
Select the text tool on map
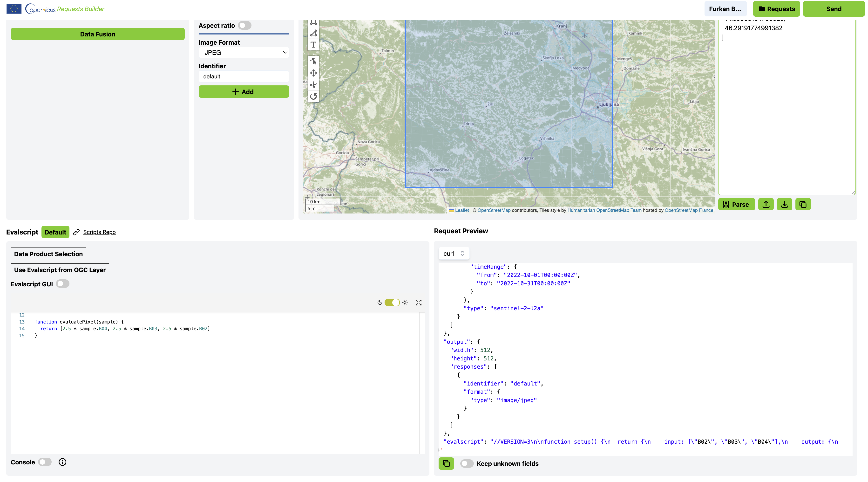313,44
